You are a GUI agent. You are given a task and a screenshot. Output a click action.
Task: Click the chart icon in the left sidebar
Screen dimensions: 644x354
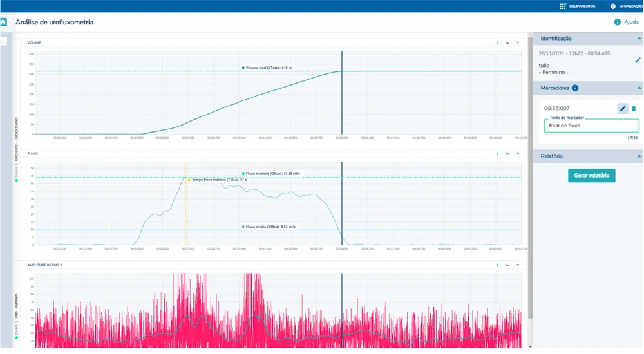pos(4,41)
